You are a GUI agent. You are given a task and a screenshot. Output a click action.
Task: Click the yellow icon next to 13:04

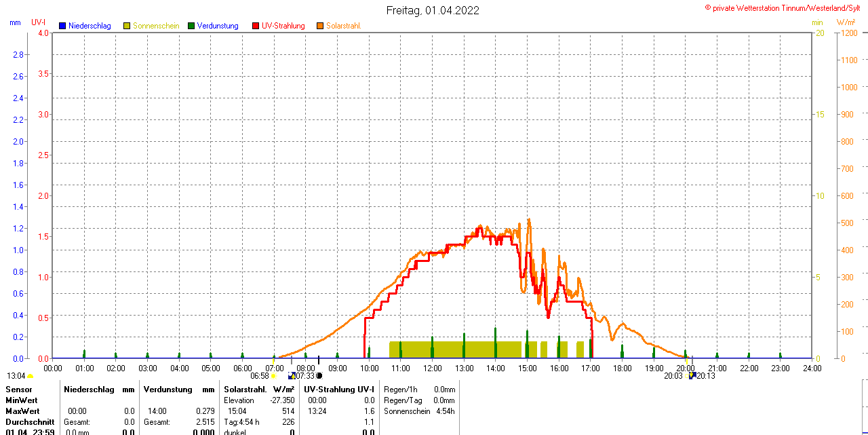click(x=31, y=376)
